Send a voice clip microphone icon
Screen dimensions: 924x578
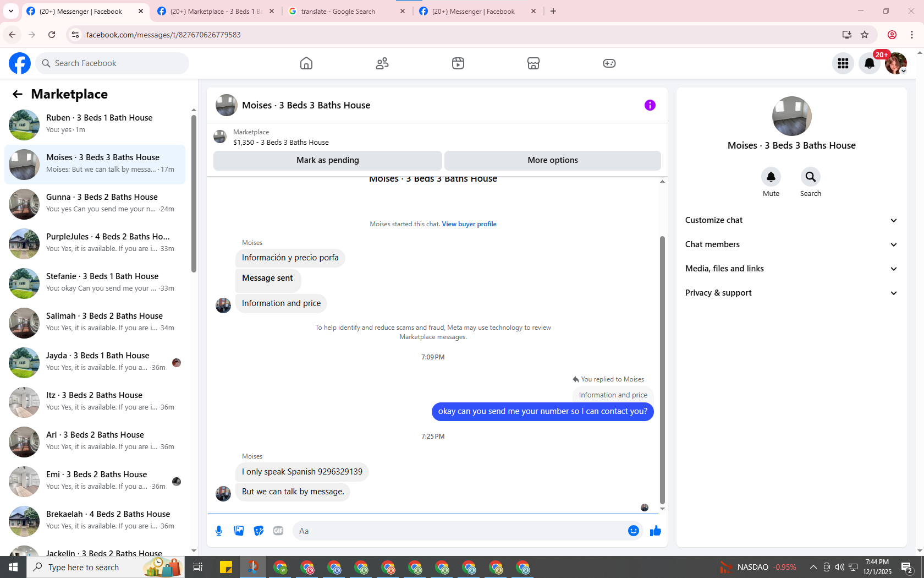[219, 531]
